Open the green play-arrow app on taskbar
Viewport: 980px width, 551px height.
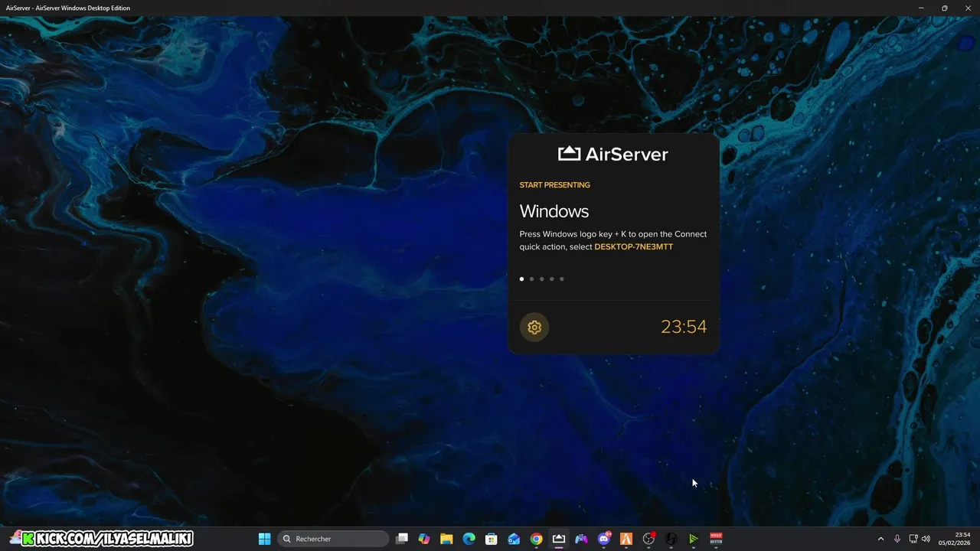pos(694,539)
